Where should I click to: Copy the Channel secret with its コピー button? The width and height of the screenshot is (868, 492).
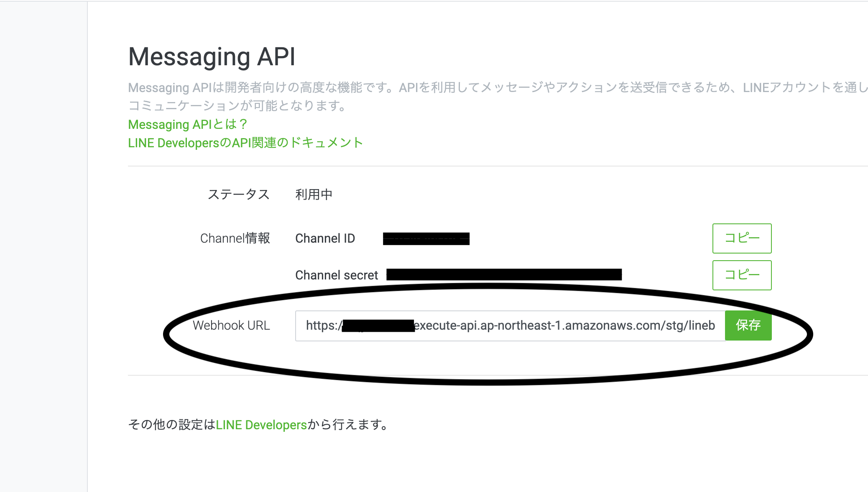coord(741,275)
